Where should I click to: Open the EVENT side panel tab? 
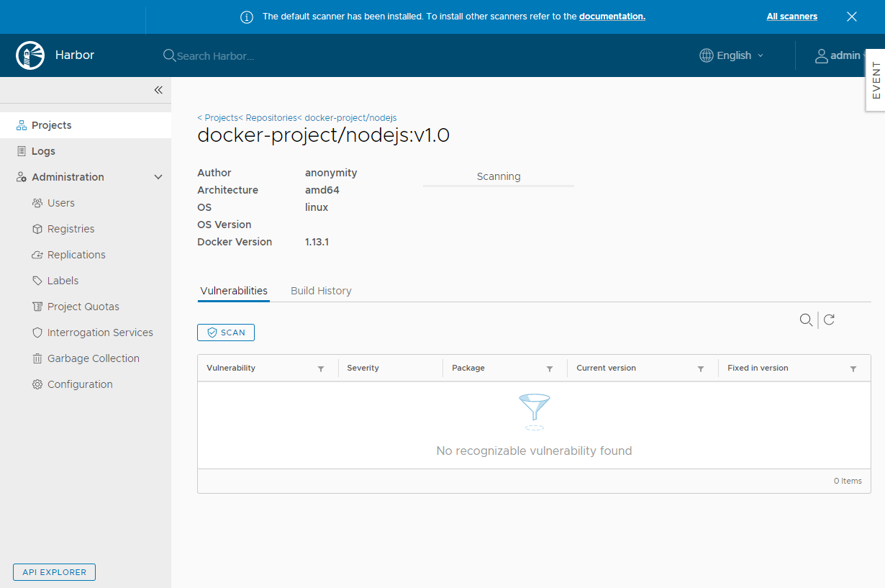click(876, 80)
